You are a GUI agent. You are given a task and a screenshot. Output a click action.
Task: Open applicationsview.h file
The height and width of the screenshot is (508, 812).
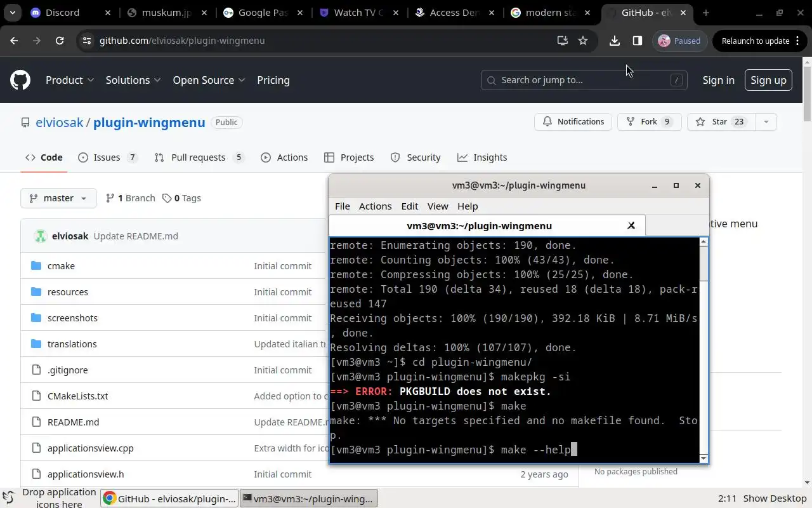[x=86, y=474]
